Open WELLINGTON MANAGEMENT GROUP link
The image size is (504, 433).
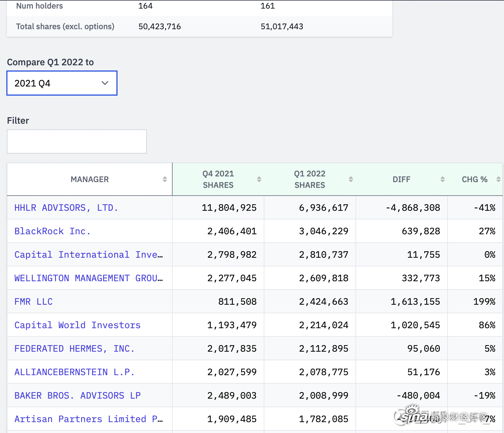point(89,278)
